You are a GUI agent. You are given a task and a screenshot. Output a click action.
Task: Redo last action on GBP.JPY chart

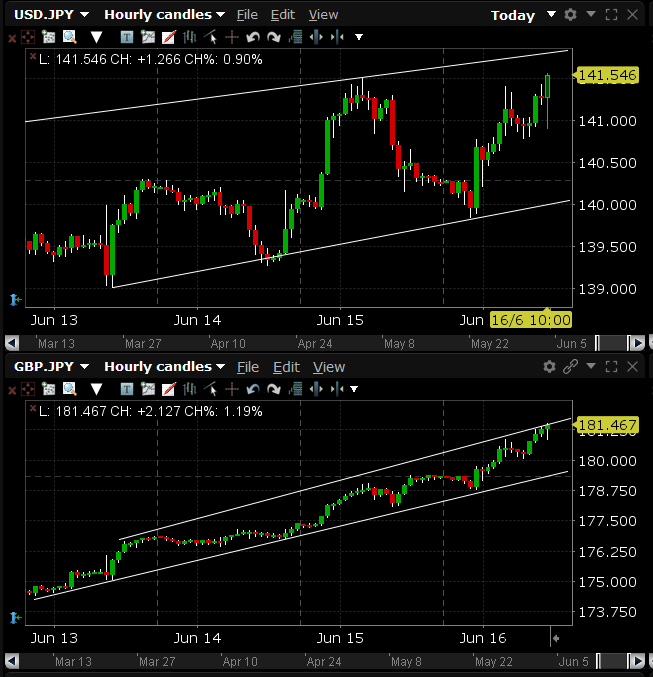coord(274,389)
